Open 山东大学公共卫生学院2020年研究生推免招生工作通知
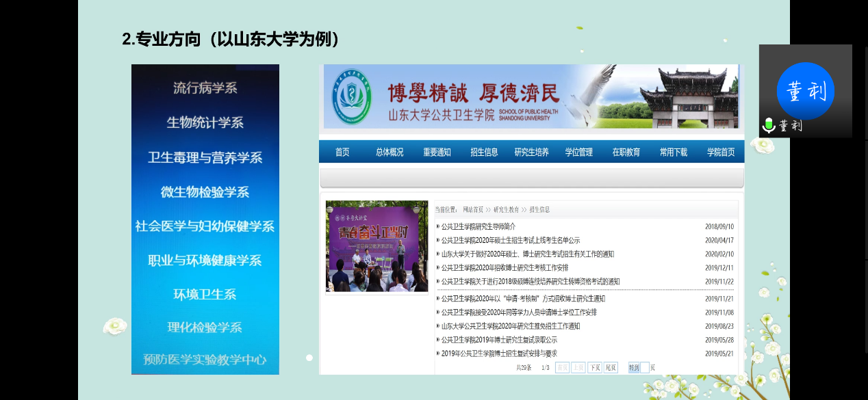This screenshot has width=868, height=400. 511,325
